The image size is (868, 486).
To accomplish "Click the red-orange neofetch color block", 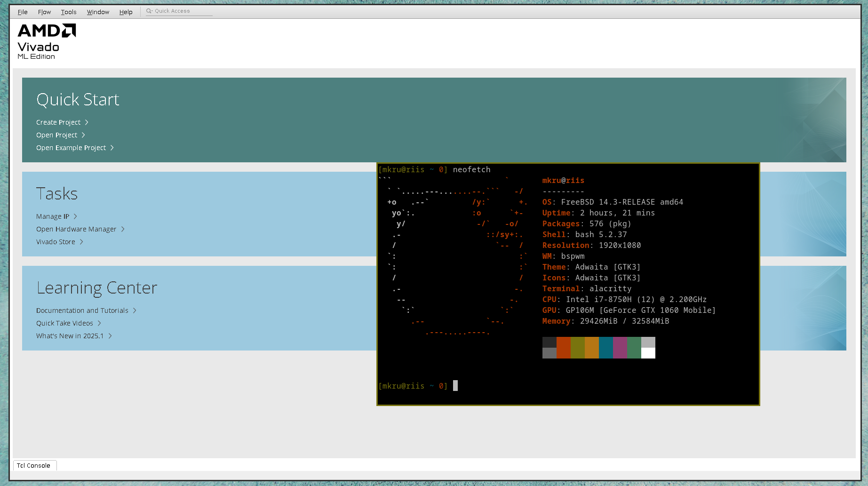I will coord(564,348).
